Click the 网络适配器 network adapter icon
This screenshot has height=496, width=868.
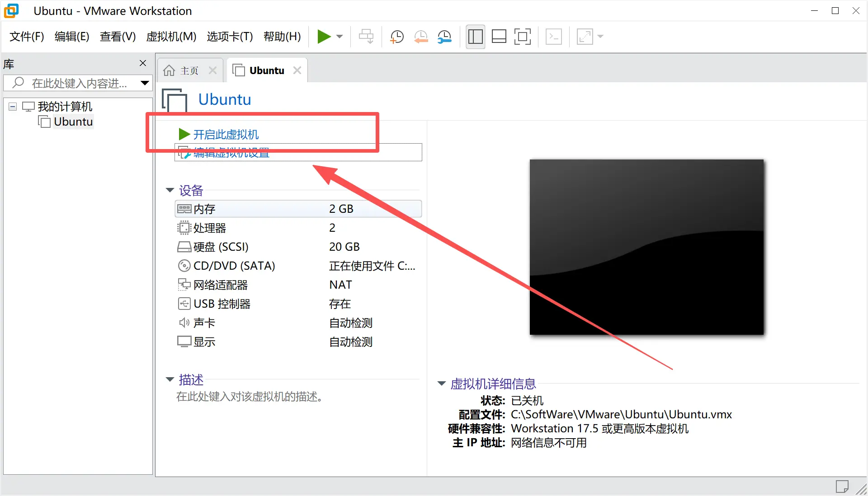click(x=184, y=285)
